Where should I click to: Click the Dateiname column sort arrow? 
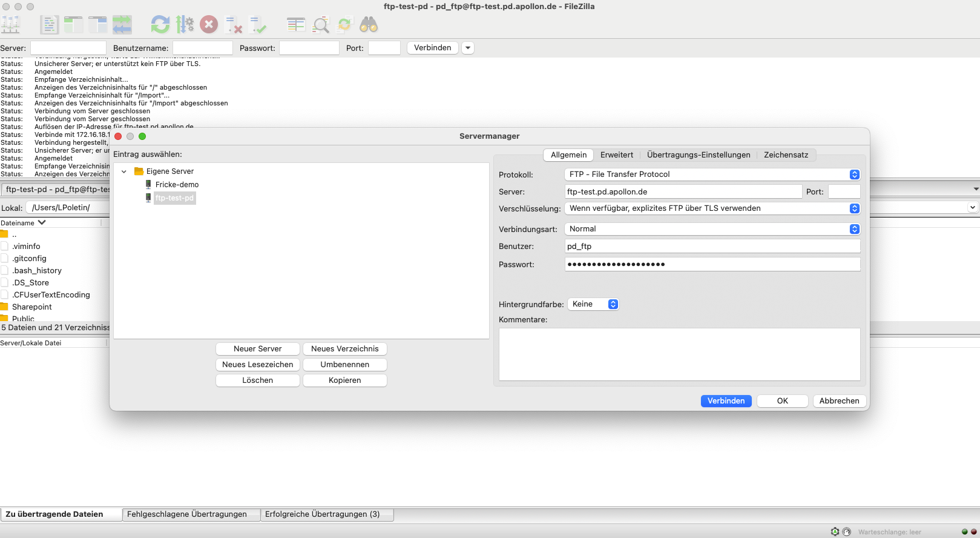pos(42,222)
